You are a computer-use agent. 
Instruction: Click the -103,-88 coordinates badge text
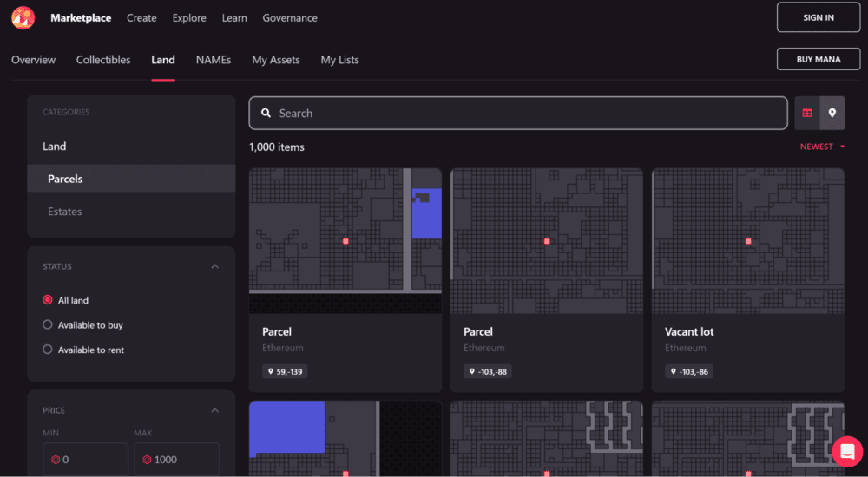click(493, 372)
